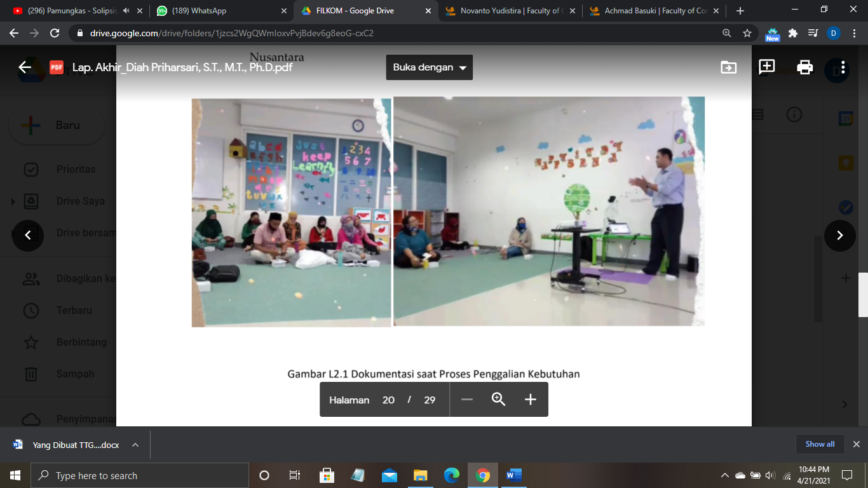This screenshot has width=868, height=488.
Task: Open the media control icon in Chrome
Action: (813, 33)
